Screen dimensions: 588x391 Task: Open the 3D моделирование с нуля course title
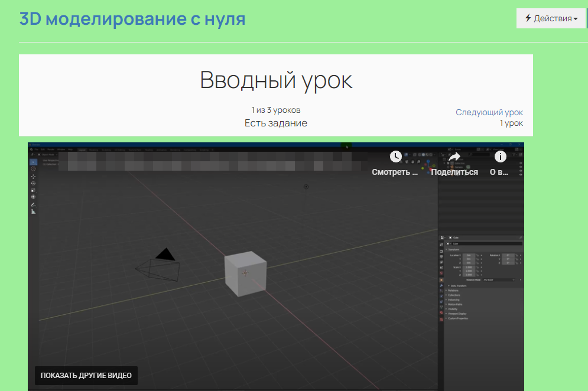click(132, 18)
